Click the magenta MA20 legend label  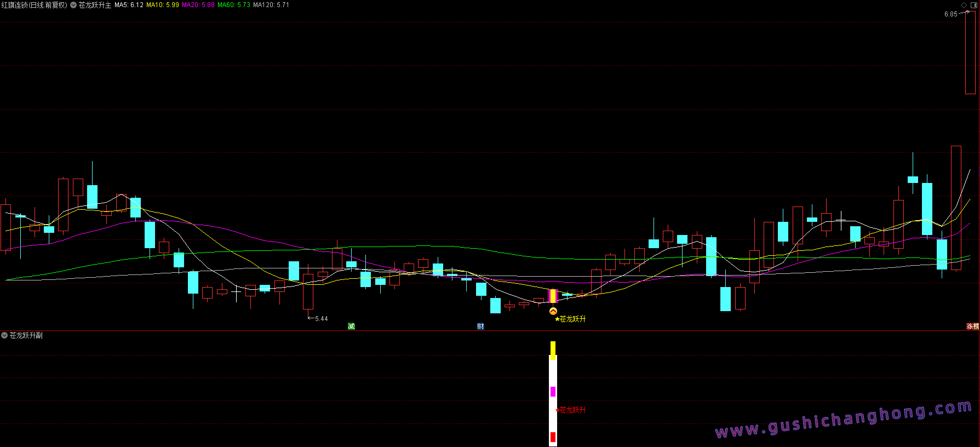[x=198, y=5]
